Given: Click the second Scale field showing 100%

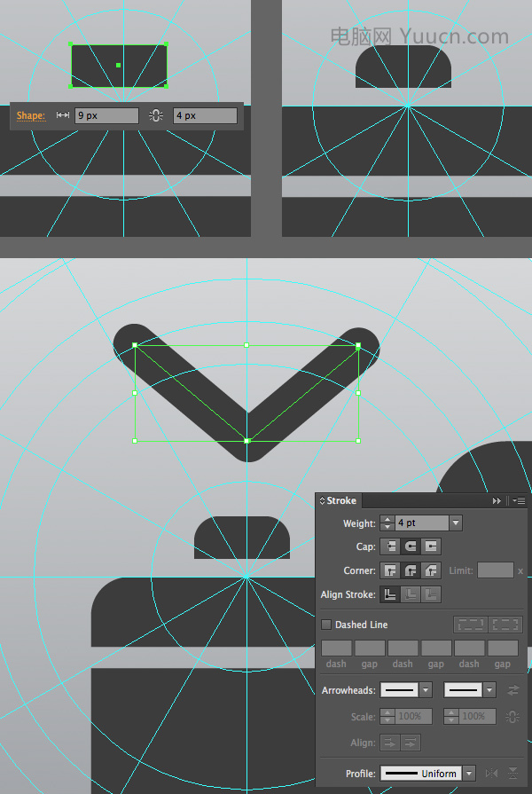Looking at the screenshot, I should point(477,717).
